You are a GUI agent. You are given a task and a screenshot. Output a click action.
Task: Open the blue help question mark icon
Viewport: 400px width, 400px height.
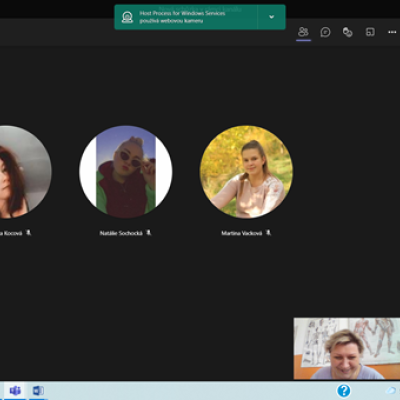(x=344, y=390)
